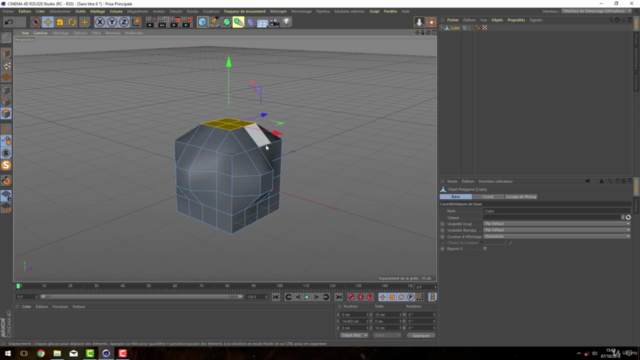Open Visibilité (Vue) dropdown
Image resolution: width=640 pixels, height=360 pixels.
click(557, 224)
